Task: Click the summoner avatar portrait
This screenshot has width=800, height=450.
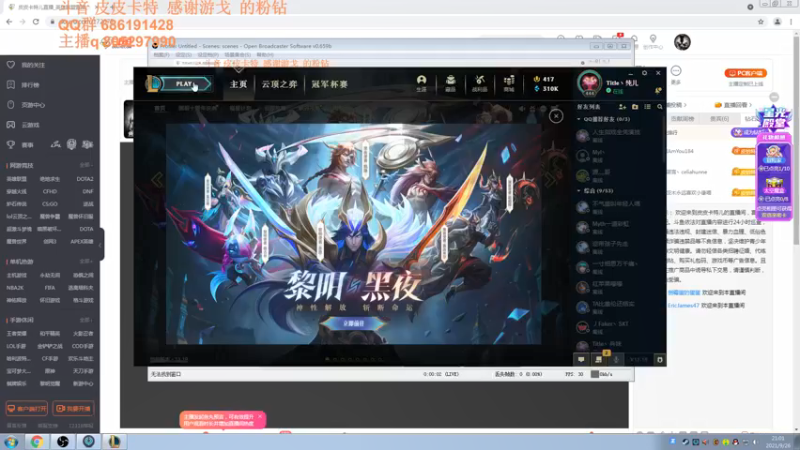Action: [x=589, y=83]
